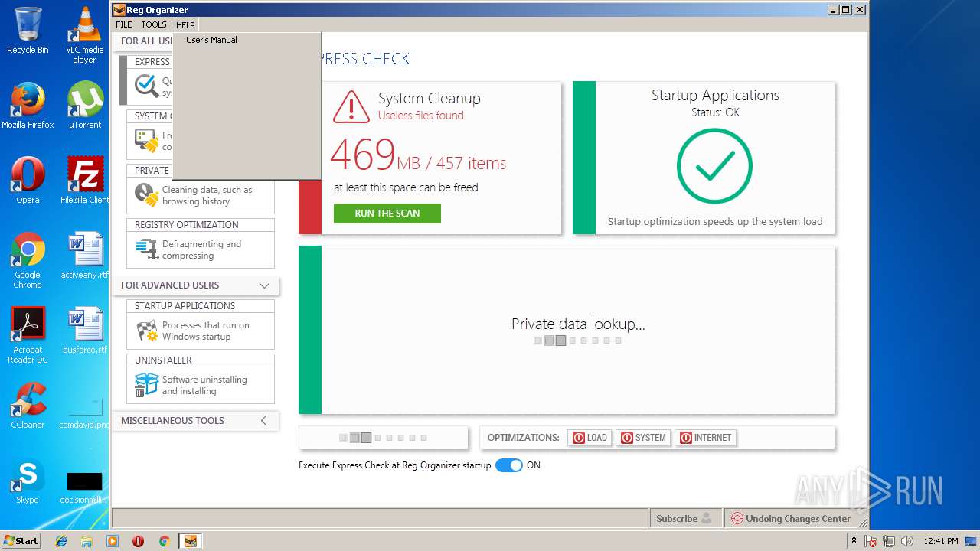Expand the MISCELLANEOUS TOOLS section
This screenshot has height=551, width=980.
point(264,421)
